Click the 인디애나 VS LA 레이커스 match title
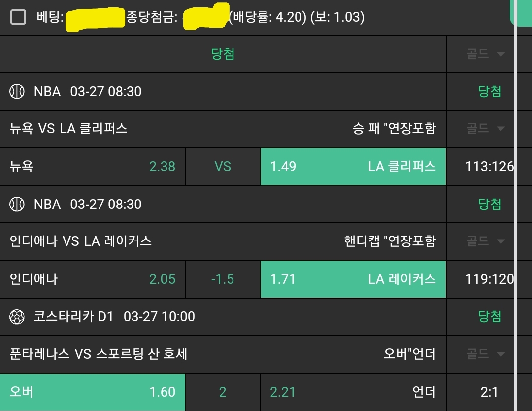 [81, 241]
